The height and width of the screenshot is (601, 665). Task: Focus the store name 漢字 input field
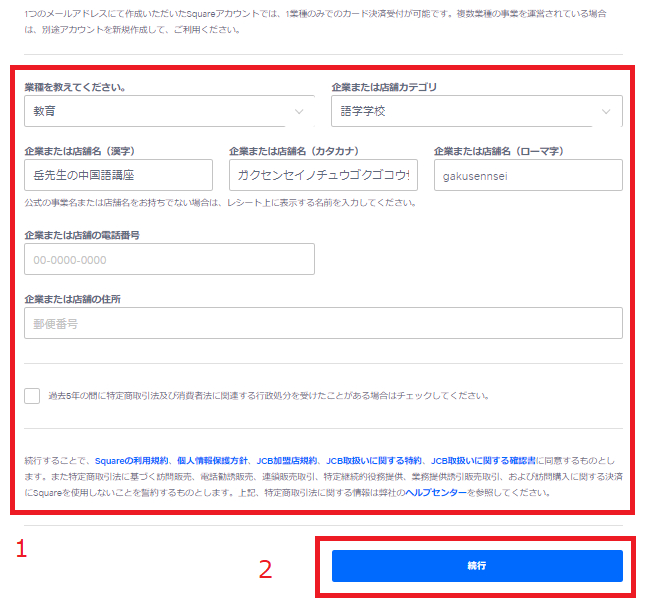click(x=118, y=175)
